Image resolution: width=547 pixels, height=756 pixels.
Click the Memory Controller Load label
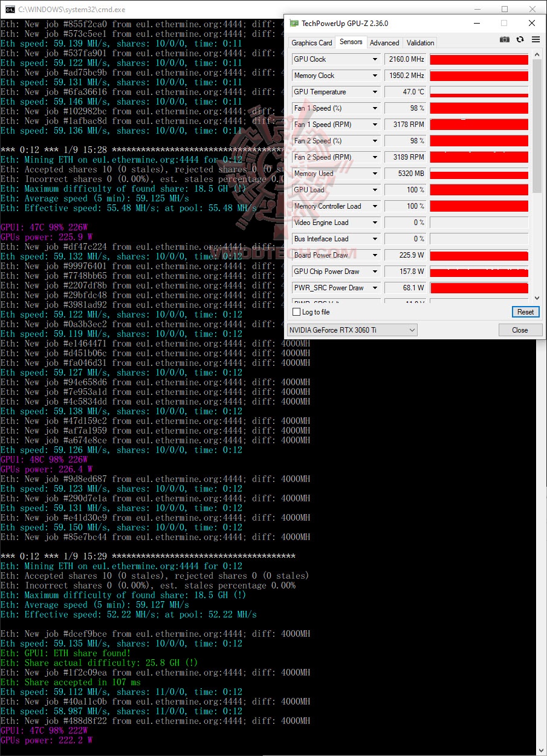[x=327, y=206]
